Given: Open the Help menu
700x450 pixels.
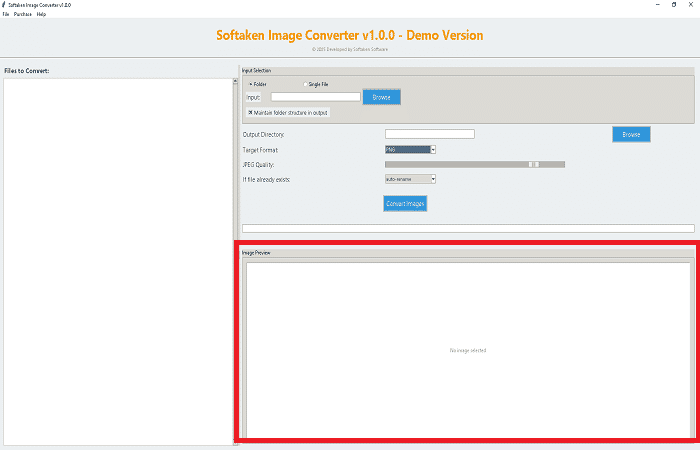Looking at the screenshot, I should pyautogui.click(x=42, y=14).
